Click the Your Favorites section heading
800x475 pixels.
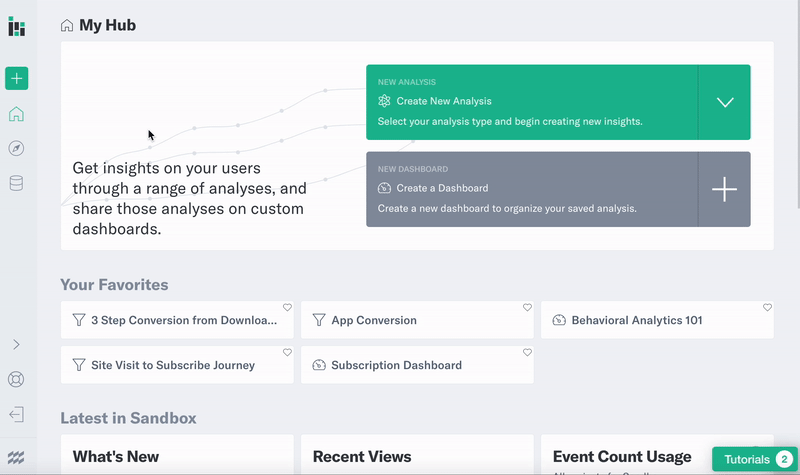pos(114,285)
